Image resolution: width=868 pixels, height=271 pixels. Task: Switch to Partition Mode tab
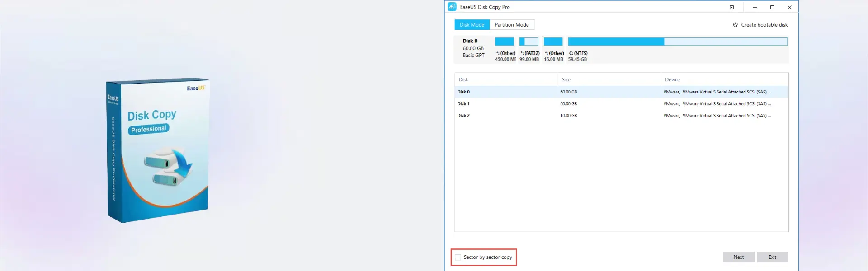512,25
